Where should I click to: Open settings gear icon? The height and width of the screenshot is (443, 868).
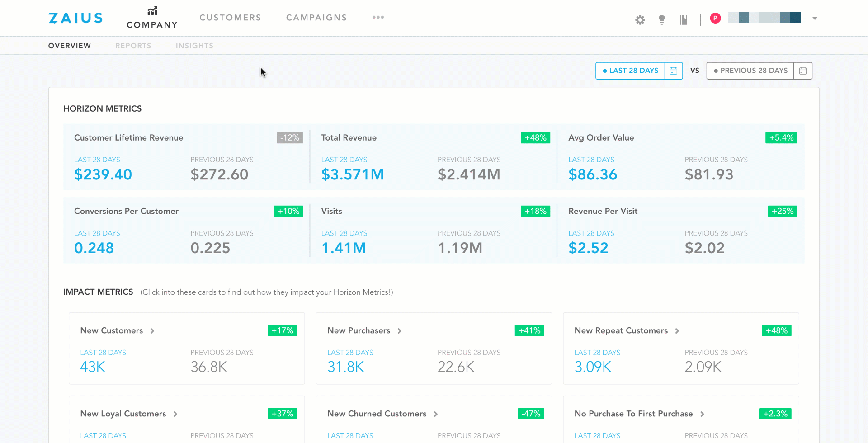tap(640, 20)
